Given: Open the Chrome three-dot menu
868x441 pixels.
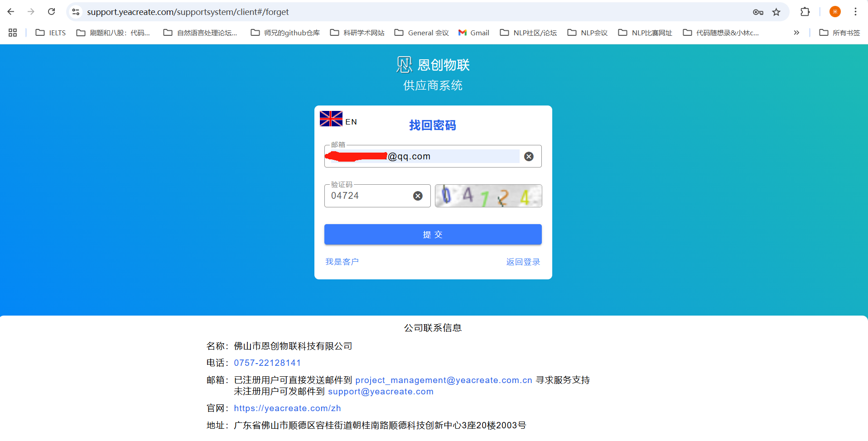Looking at the screenshot, I should click(855, 12).
